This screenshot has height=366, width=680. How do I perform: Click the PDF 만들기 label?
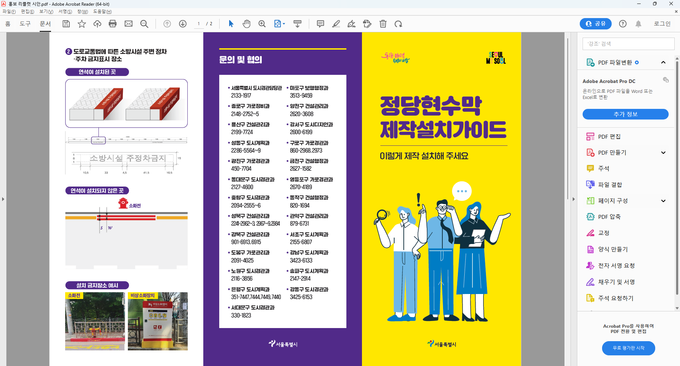coord(612,153)
